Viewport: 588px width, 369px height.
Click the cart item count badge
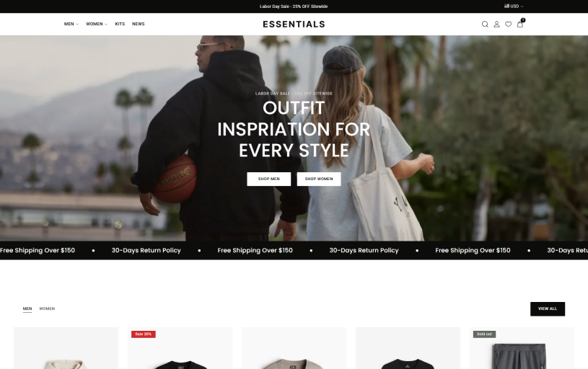point(523,20)
